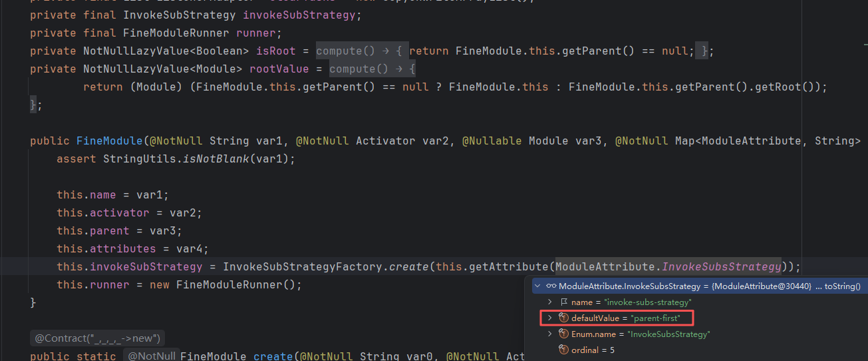
Task: Expand the name = "invoke-subs-strategy" node
Action: [x=549, y=302]
